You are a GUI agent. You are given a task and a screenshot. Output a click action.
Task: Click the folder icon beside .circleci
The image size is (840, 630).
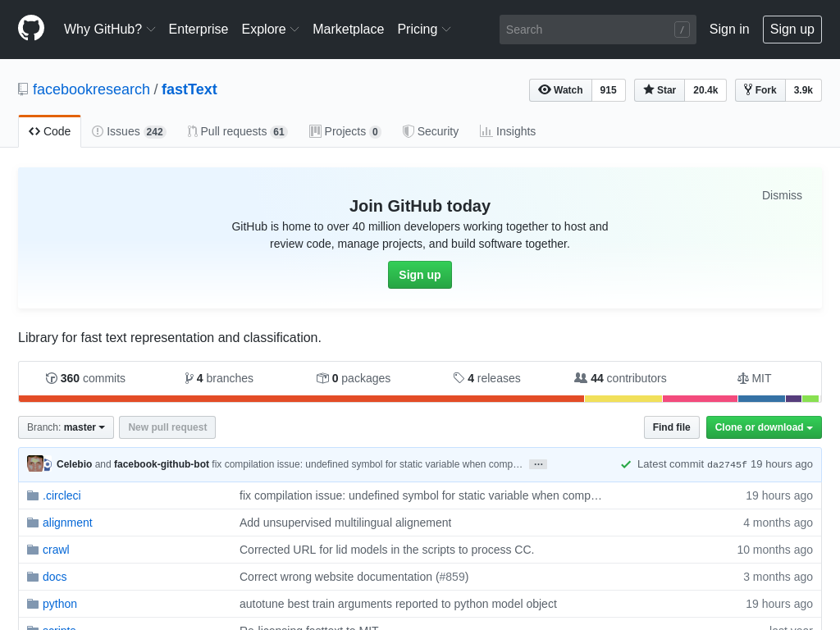pyautogui.click(x=33, y=495)
